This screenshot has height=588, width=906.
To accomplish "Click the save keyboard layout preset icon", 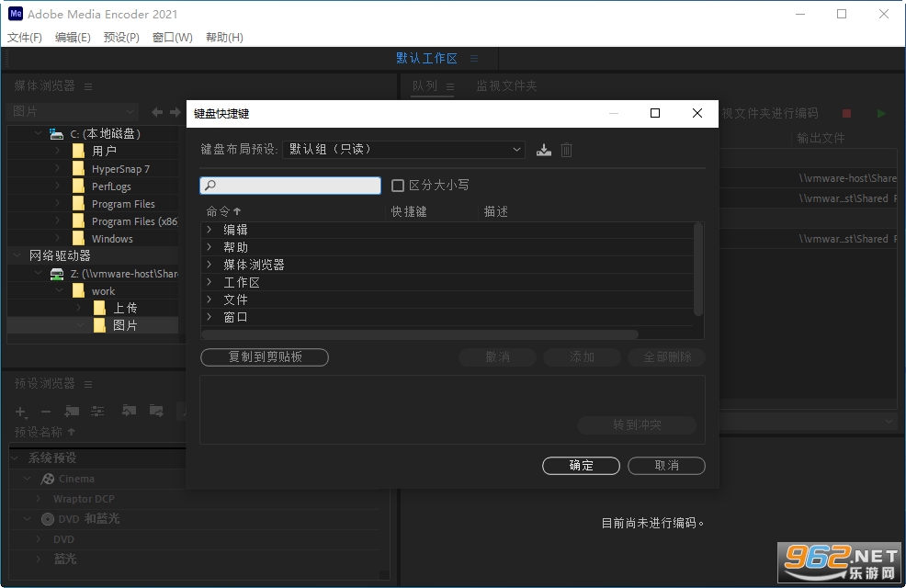I will click(x=544, y=150).
